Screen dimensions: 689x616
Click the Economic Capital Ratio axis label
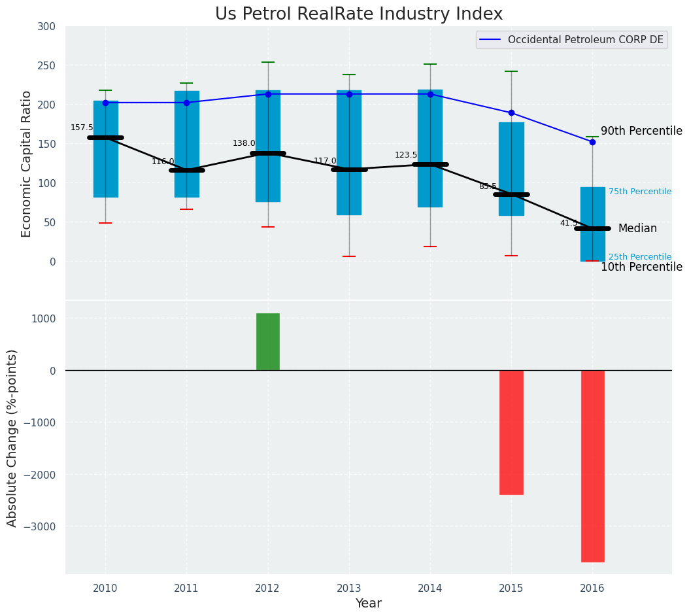click(27, 163)
